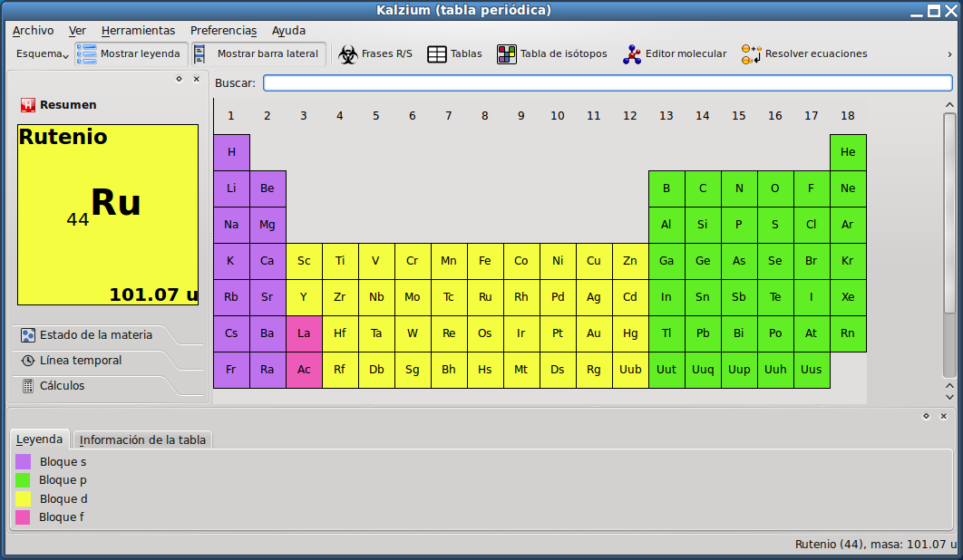Open the Frases R/S hazard icon
Viewport: 963px width, 560px height.
click(348, 54)
